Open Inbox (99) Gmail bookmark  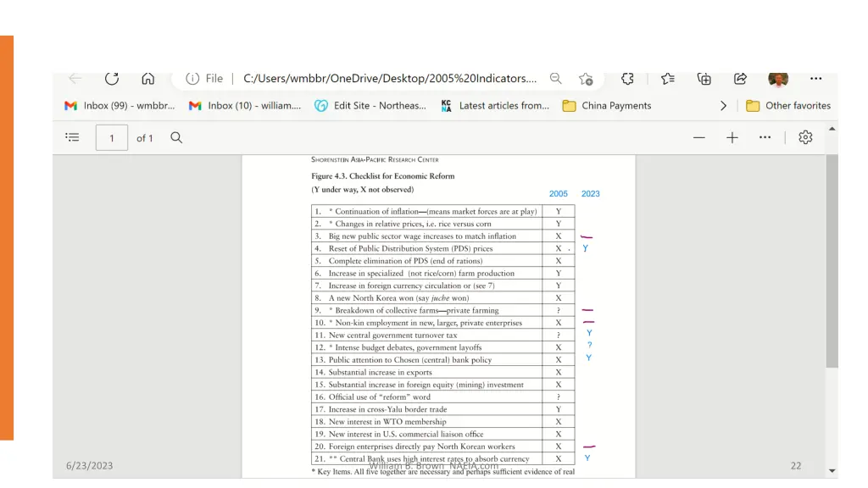point(120,106)
